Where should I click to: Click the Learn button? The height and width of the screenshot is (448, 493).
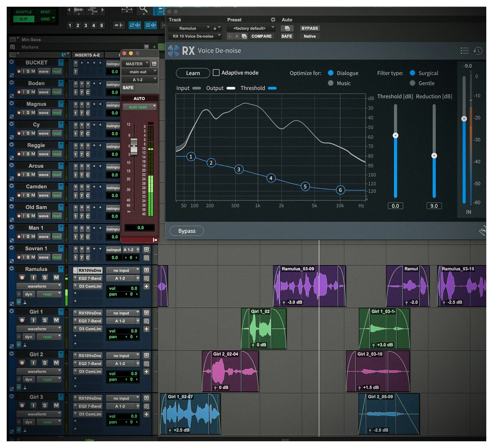pyautogui.click(x=193, y=73)
